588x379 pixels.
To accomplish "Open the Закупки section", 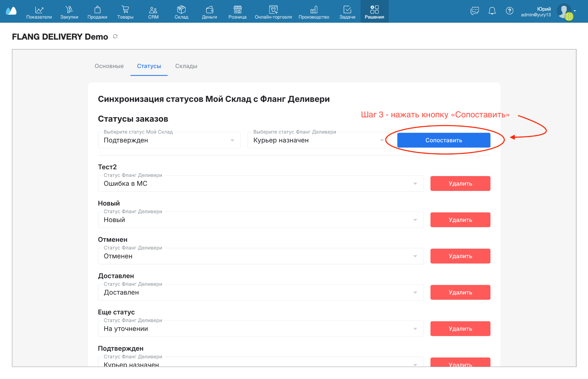I will [x=69, y=13].
